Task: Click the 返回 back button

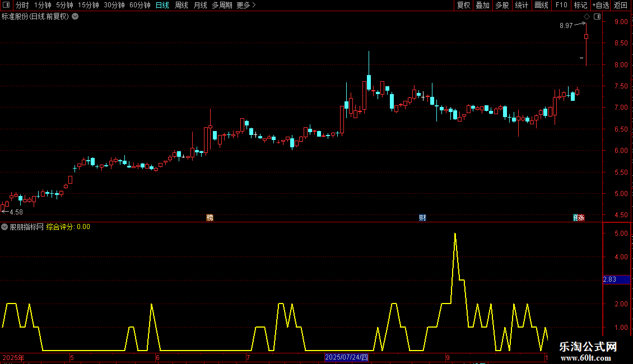Action: (x=621, y=5)
